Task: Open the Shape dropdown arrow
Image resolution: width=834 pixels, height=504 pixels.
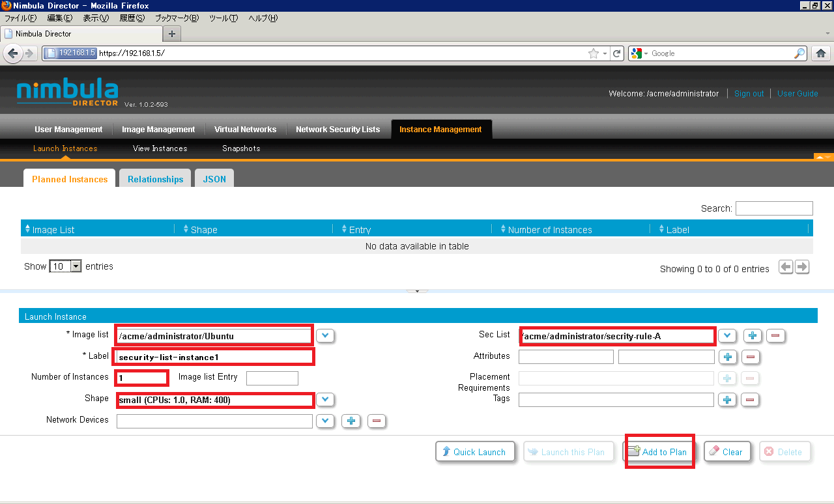Action: 325,400
